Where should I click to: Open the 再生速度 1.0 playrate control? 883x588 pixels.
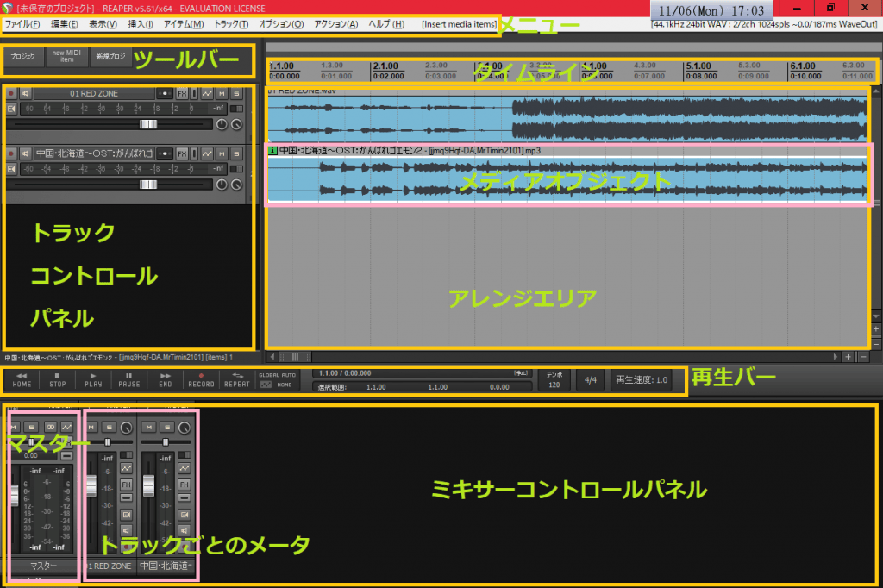pos(642,380)
